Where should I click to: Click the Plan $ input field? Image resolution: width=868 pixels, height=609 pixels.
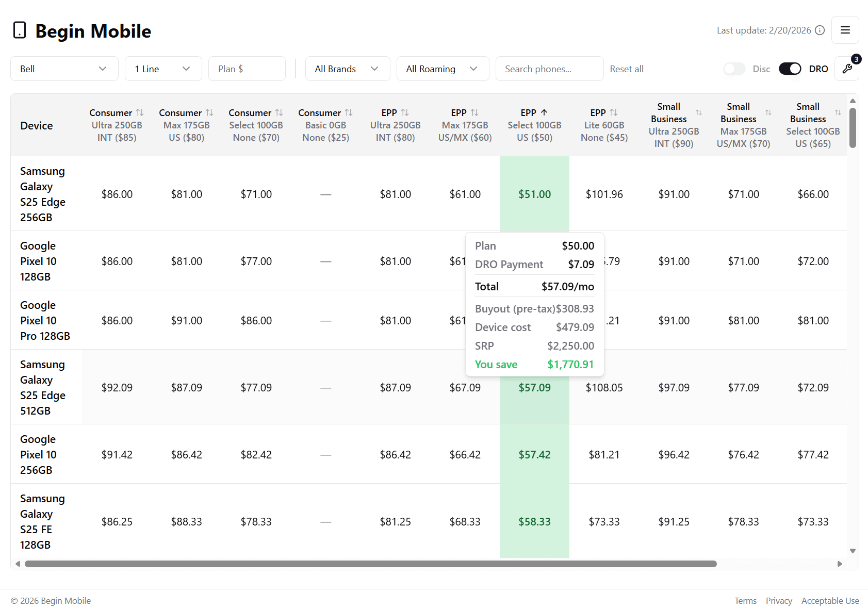[247, 68]
